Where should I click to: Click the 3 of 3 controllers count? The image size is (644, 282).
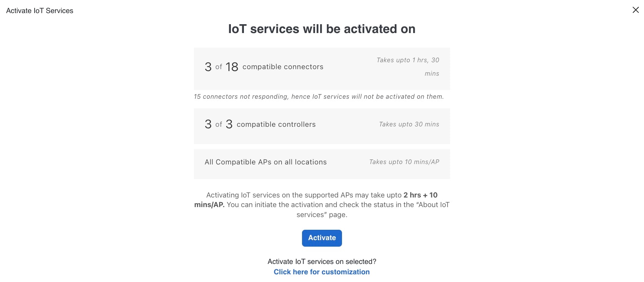tap(219, 124)
